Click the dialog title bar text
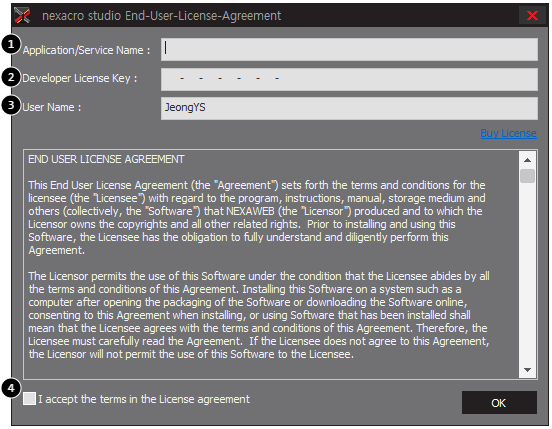 (162, 16)
